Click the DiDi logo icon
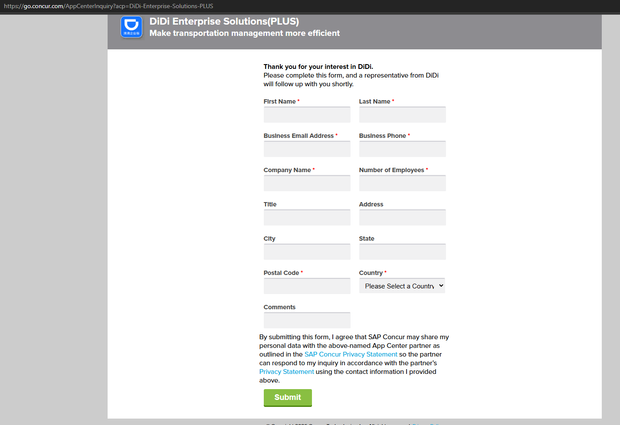Screen dimensions: 620x425 [131, 27]
